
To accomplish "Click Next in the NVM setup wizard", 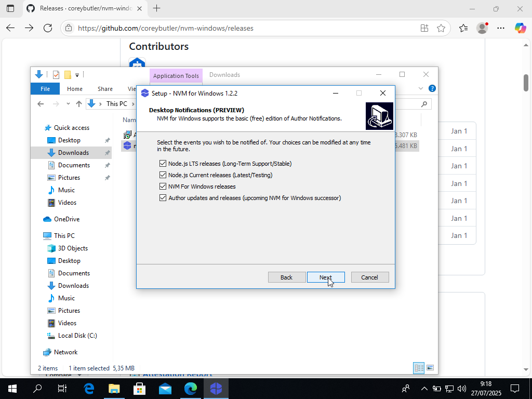I will (326, 277).
